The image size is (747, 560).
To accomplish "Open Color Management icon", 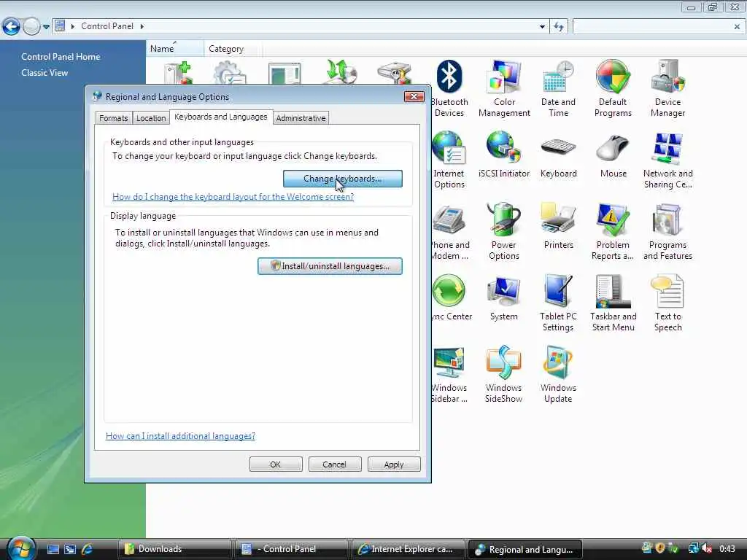I will point(504,88).
